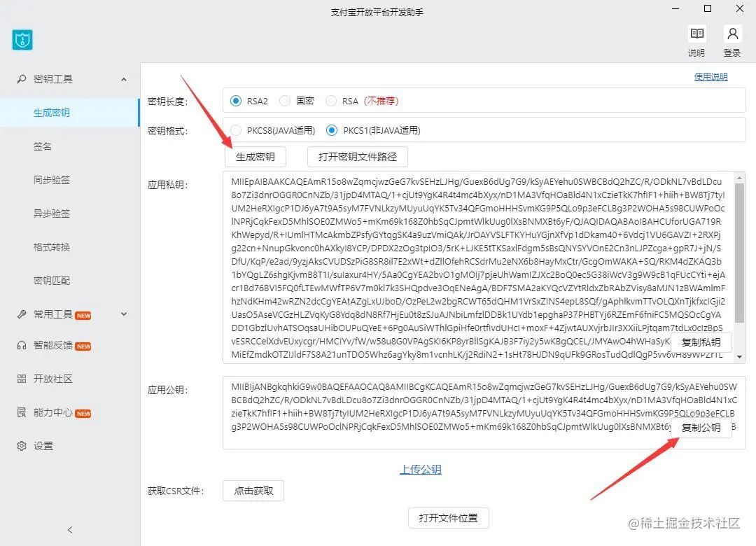Click the private key scroll-up arrow
The width and height of the screenshot is (756, 546).
point(739,178)
